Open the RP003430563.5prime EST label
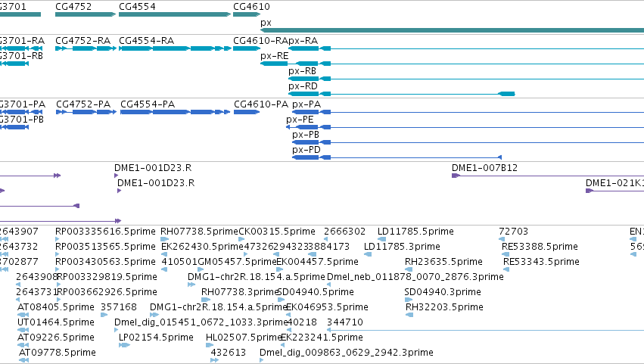 click(105, 262)
